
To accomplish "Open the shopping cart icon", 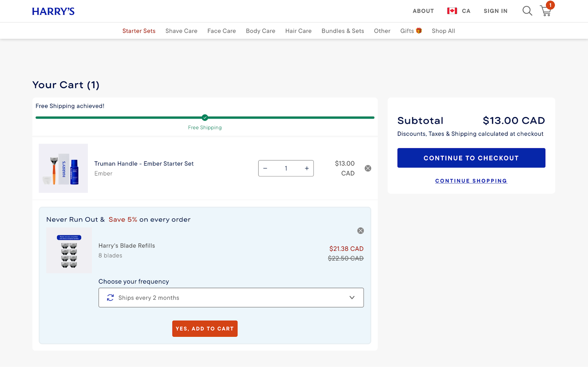I will pos(546,11).
